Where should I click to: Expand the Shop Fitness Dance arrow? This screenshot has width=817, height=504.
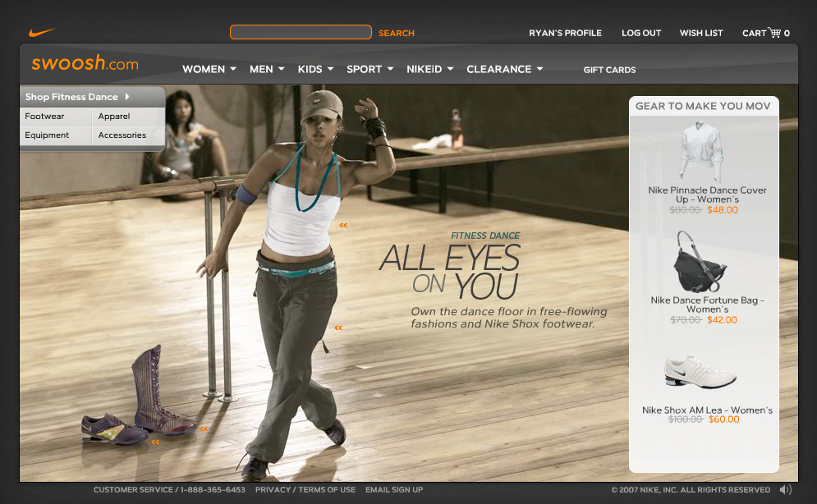click(126, 97)
